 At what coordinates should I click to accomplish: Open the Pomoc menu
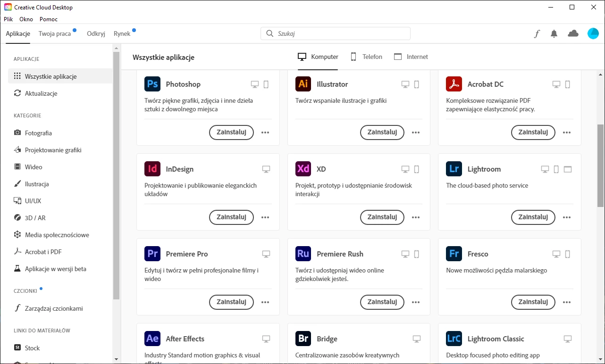click(49, 19)
